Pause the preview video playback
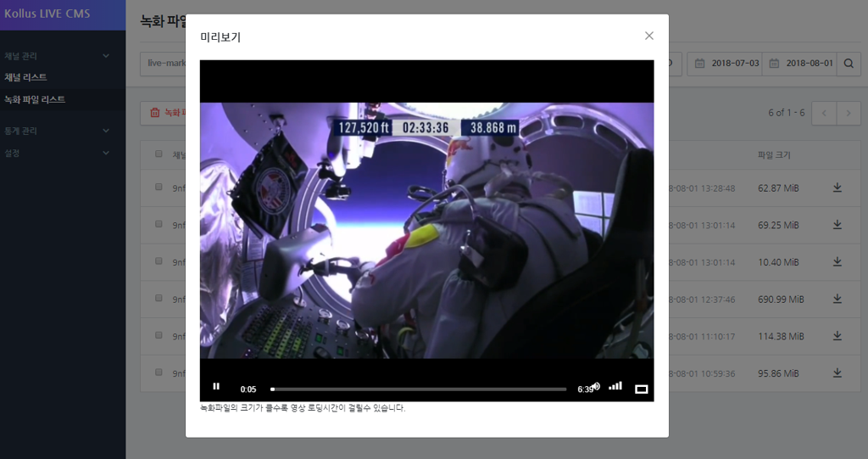868x459 pixels. [216, 387]
